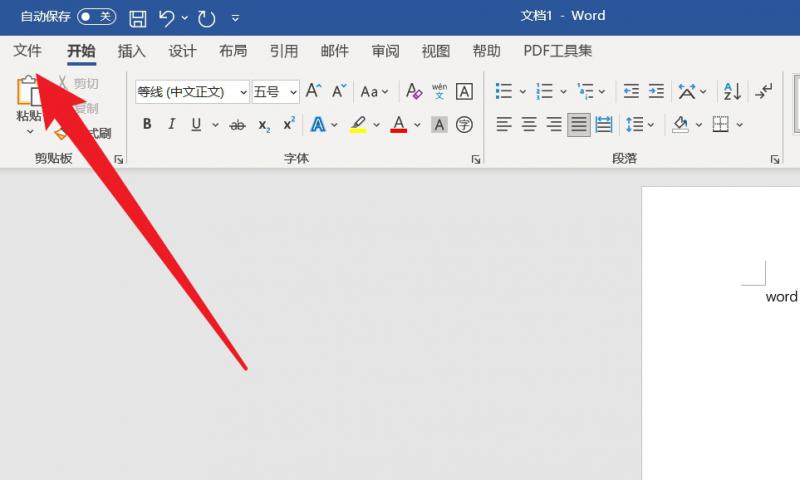Viewport: 800px width, 480px height.
Task: Open Customize Quick Access Toolbar dropdown
Action: (235, 18)
